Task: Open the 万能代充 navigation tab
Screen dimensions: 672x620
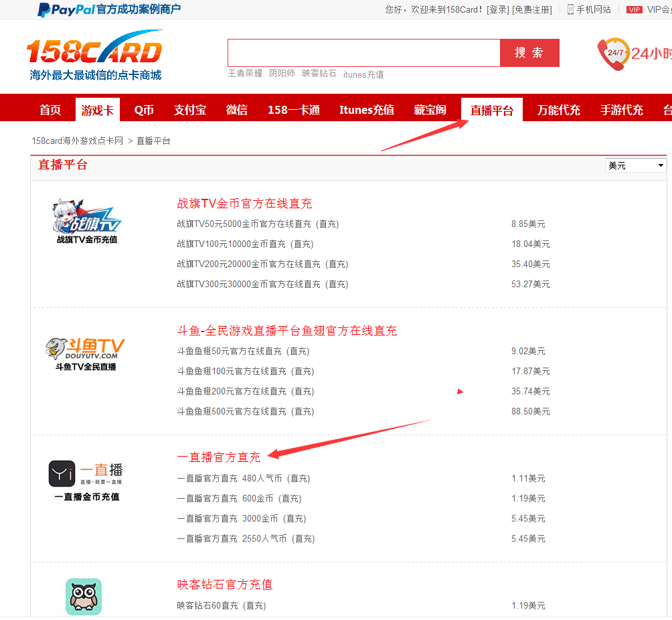Action: (x=558, y=110)
